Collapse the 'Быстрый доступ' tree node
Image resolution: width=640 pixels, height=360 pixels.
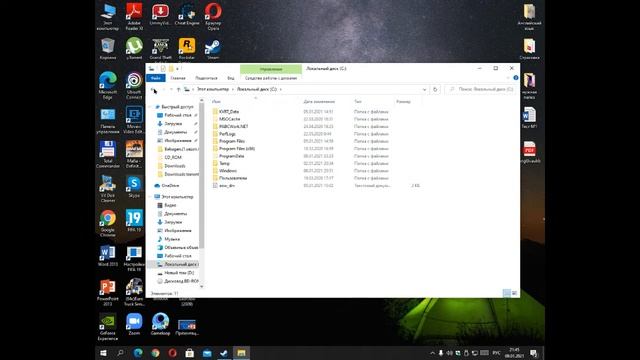click(150, 107)
